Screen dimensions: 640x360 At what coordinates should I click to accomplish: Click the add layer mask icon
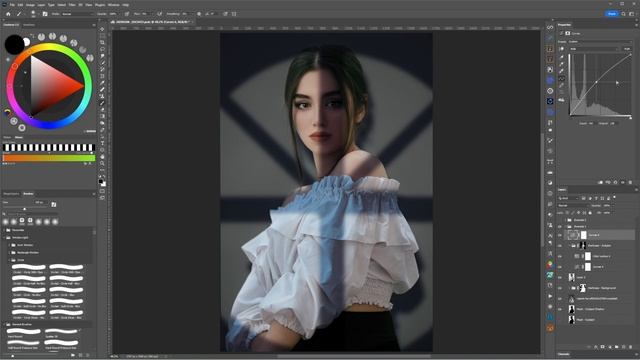(602, 347)
